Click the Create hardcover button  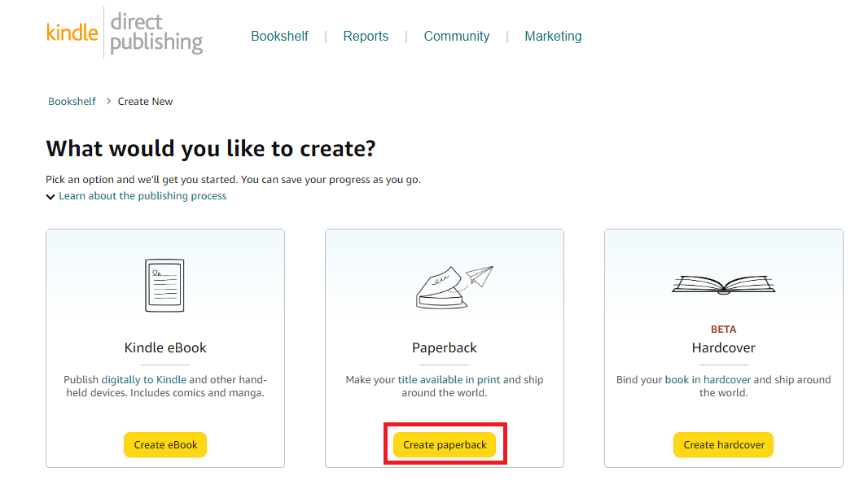pos(724,444)
